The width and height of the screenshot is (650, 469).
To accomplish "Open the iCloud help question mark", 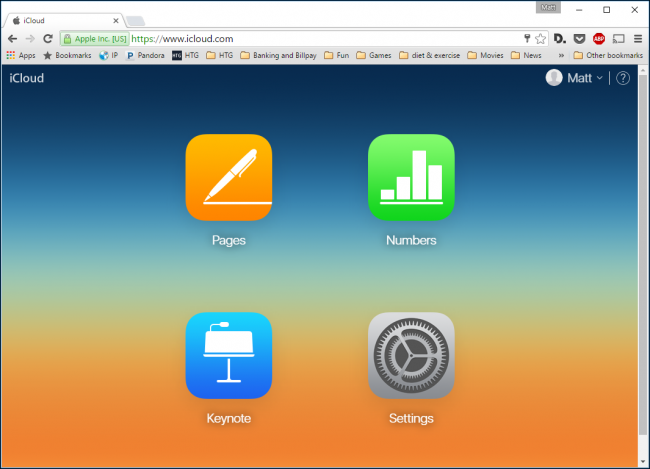I will click(x=623, y=78).
